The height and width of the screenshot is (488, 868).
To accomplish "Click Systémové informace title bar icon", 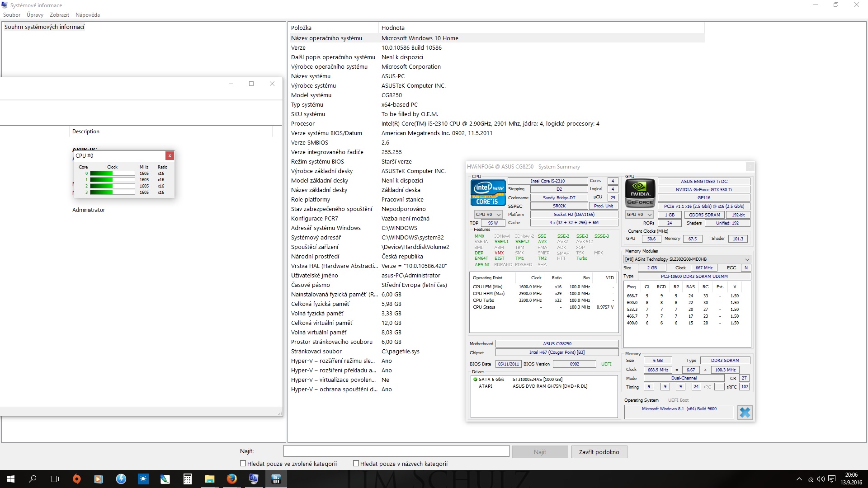I will click(5, 5).
